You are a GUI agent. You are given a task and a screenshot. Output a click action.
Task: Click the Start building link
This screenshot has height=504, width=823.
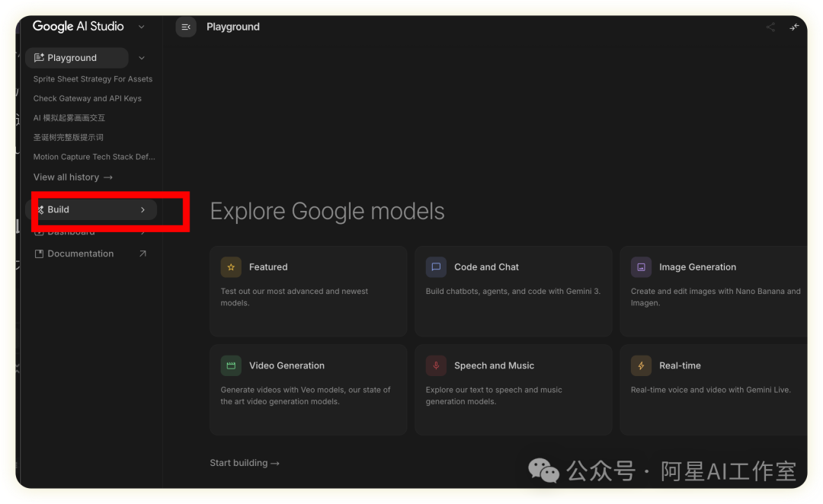pos(244,463)
